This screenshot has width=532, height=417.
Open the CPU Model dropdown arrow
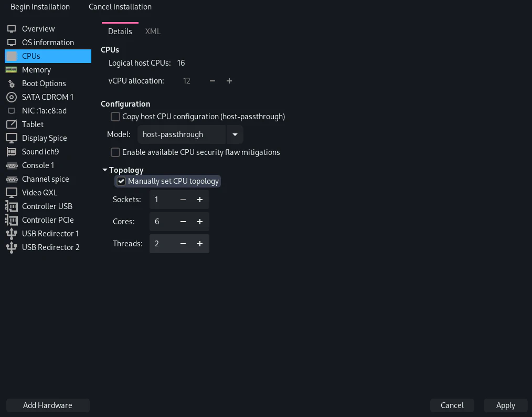235,134
